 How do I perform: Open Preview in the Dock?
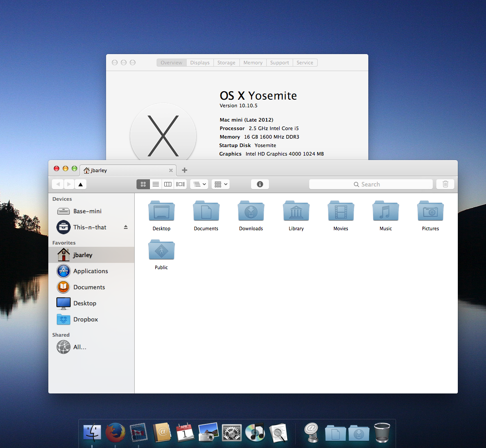(278, 432)
